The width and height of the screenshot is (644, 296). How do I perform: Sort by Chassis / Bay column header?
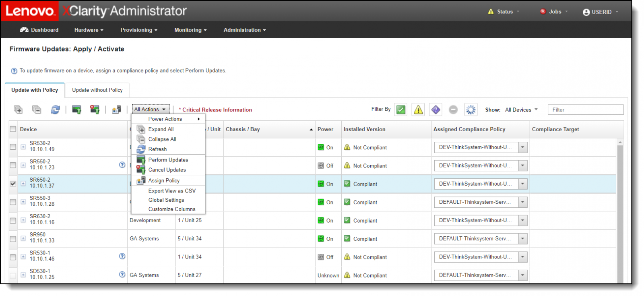tap(269, 129)
